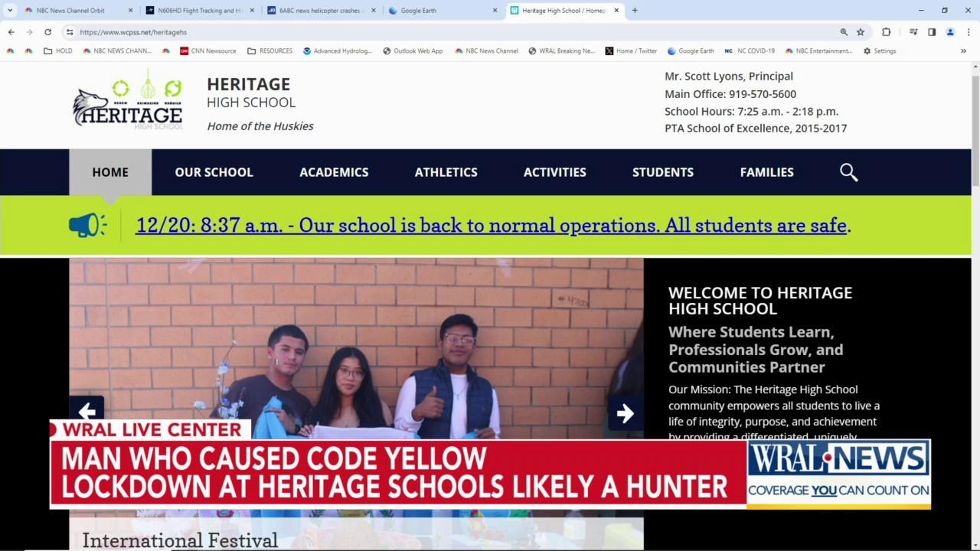Select the Academics menu item
Screen dimensions: 980x551
[x=334, y=172]
